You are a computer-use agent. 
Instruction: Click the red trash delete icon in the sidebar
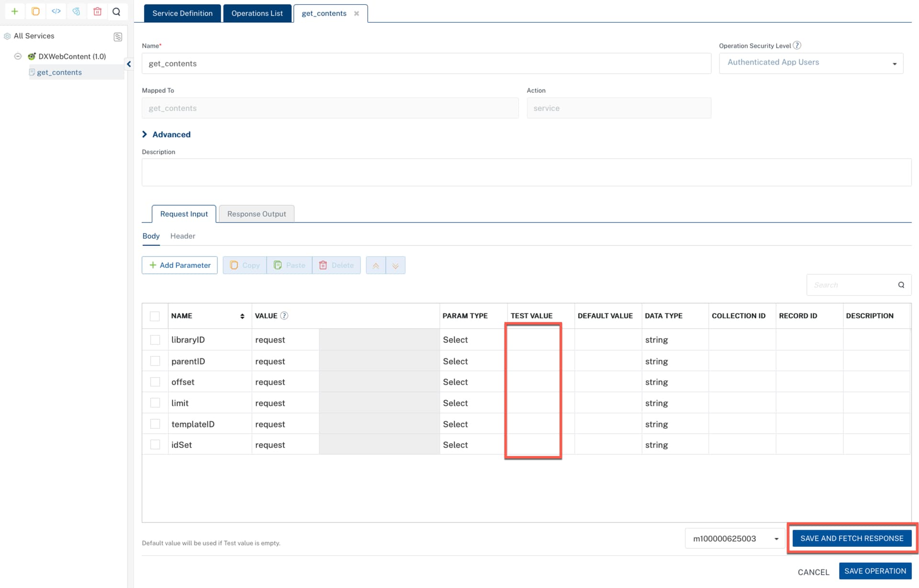(x=97, y=11)
